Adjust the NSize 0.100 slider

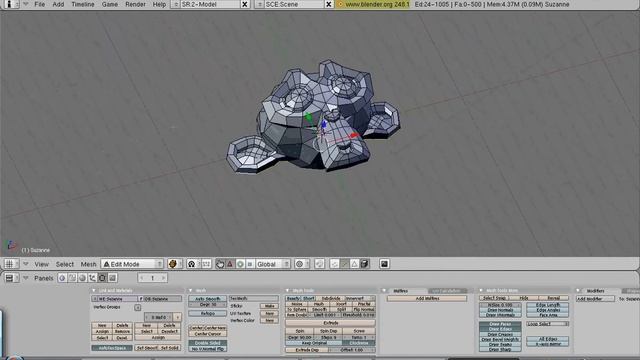500,305
